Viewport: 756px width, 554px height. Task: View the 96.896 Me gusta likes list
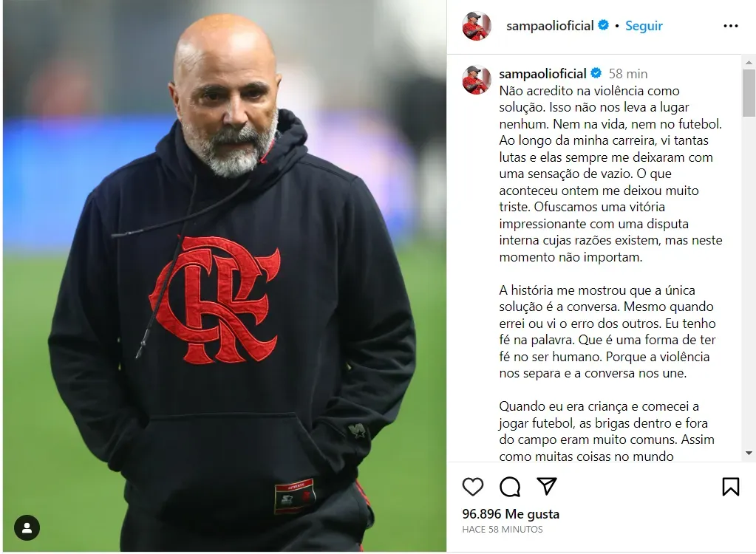click(x=511, y=514)
